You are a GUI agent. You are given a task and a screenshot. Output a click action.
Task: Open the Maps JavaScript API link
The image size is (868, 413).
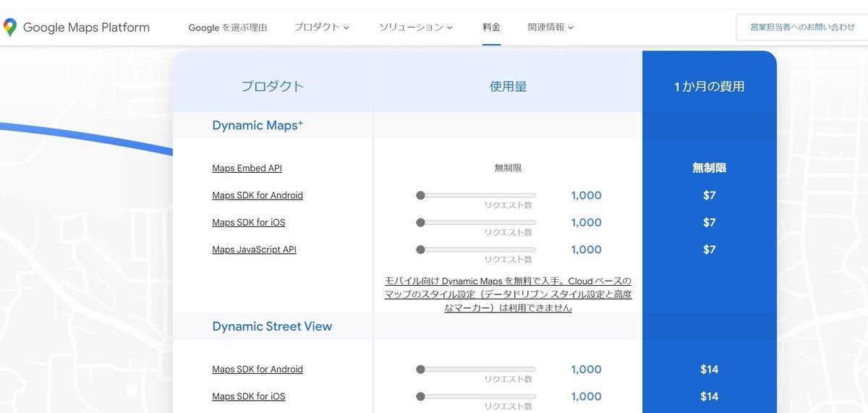coord(254,250)
